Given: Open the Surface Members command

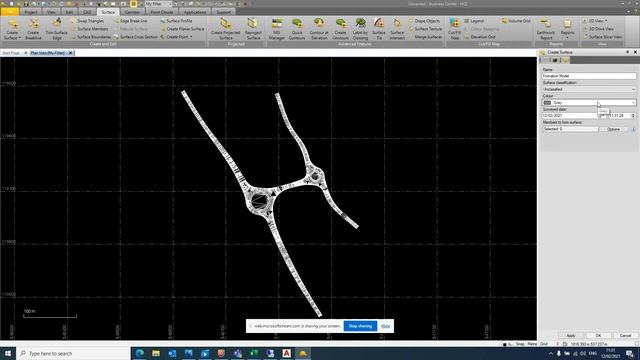Looking at the screenshot, I should pos(89,29).
